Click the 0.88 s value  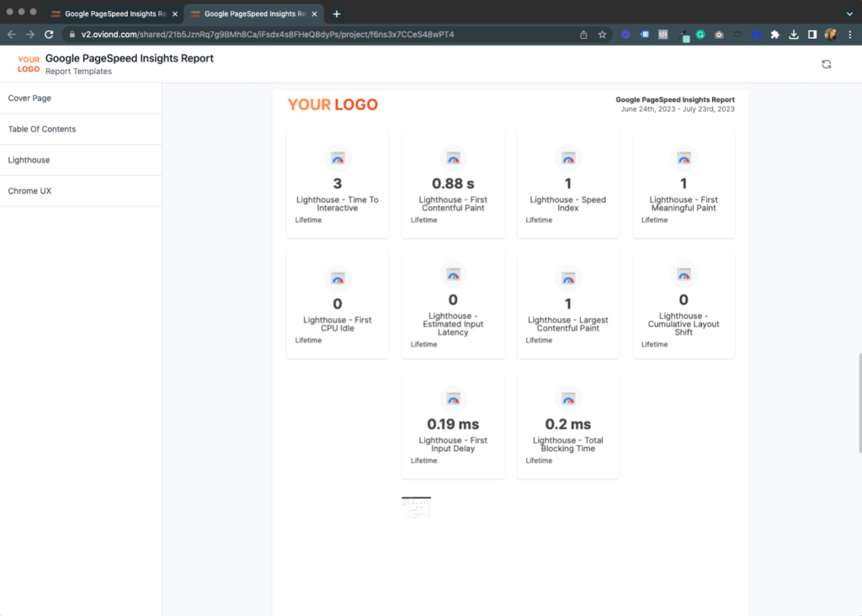pos(453,183)
